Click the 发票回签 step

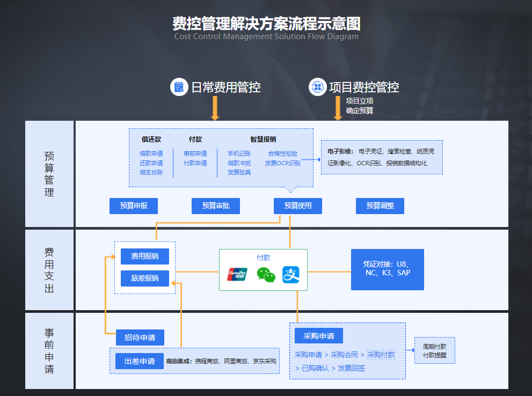[x=352, y=368]
